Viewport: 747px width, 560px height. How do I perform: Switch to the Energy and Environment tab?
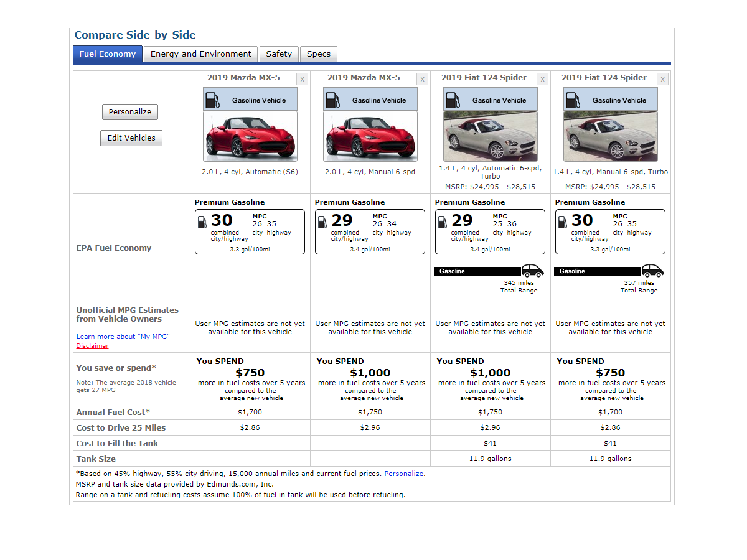tap(200, 54)
